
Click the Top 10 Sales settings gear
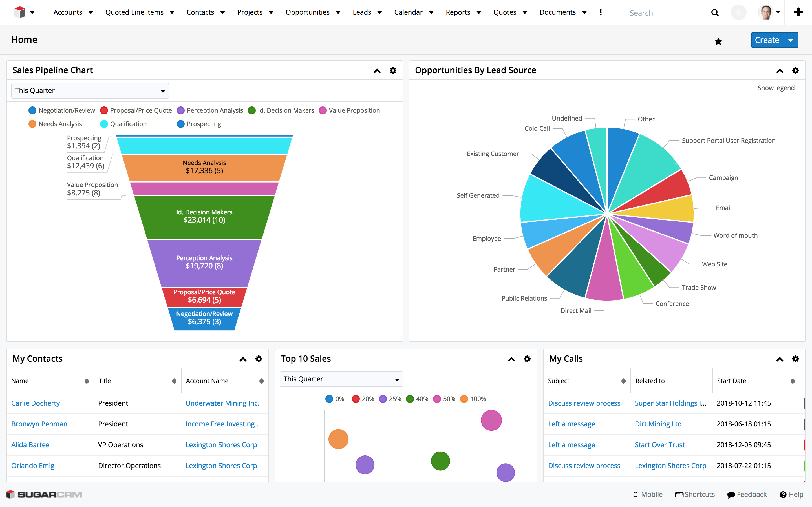pos(527,358)
